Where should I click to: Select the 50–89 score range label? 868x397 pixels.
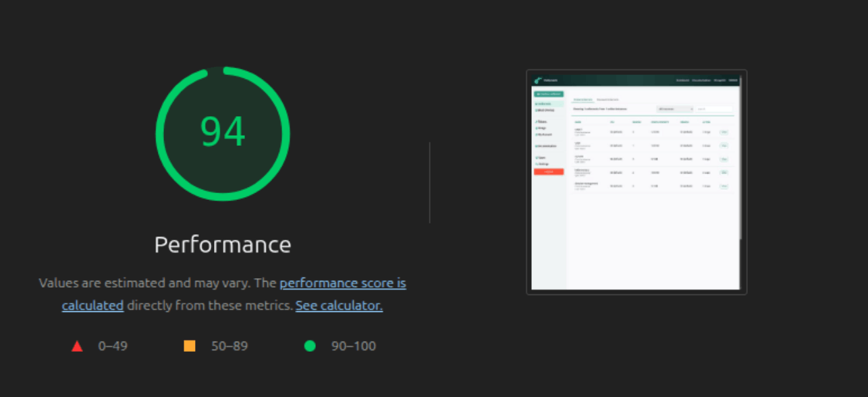[229, 346]
